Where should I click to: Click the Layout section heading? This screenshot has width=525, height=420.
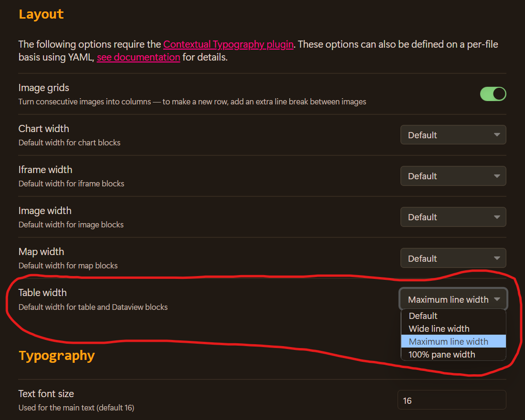(x=41, y=14)
